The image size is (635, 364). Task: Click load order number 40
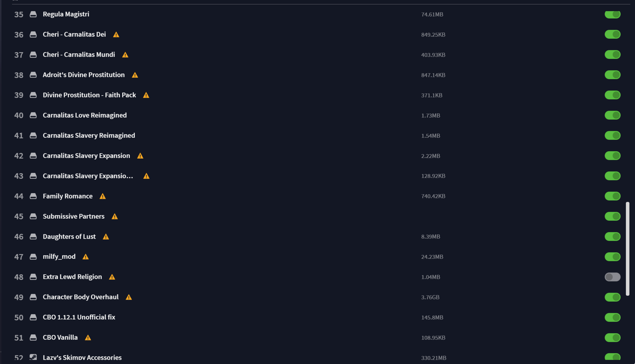pyautogui.click(x=19, y=115)
